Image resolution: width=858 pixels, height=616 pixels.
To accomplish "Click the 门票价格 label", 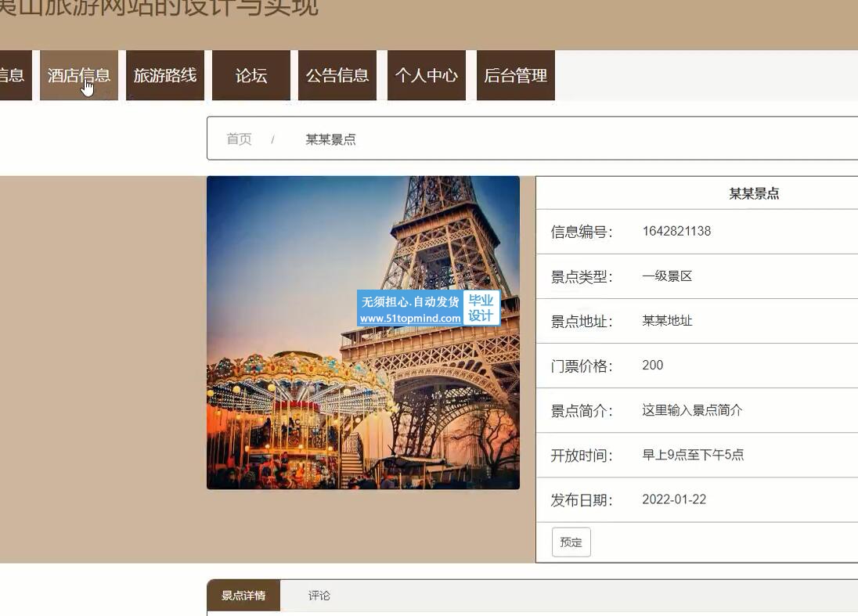I will coord(582,366).
